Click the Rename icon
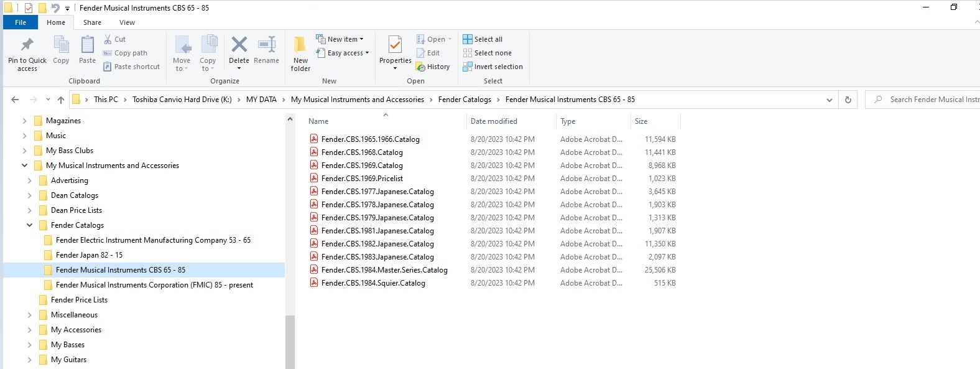Screen dimensions: 980x369 coord(266,50)
